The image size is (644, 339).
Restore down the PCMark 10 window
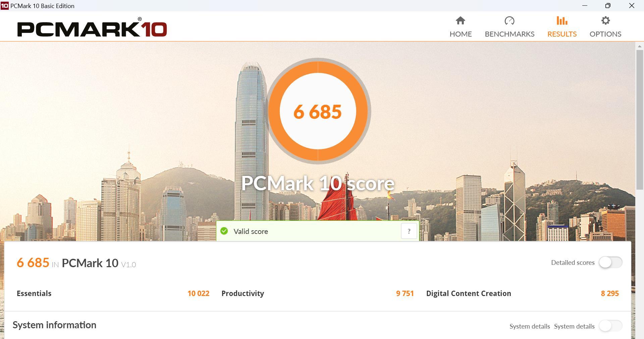point(608,6)
